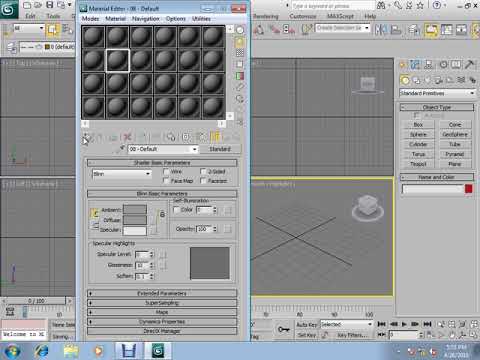Open the Motion tab in command panel
Image resolution: width=480 pixels, height=360 pixels.
point(443,64)
